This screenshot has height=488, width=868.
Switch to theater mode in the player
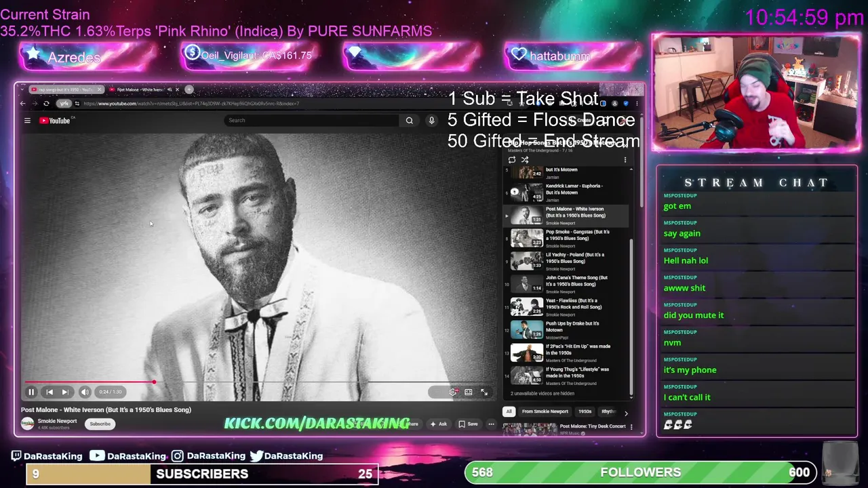pos(468,392)
